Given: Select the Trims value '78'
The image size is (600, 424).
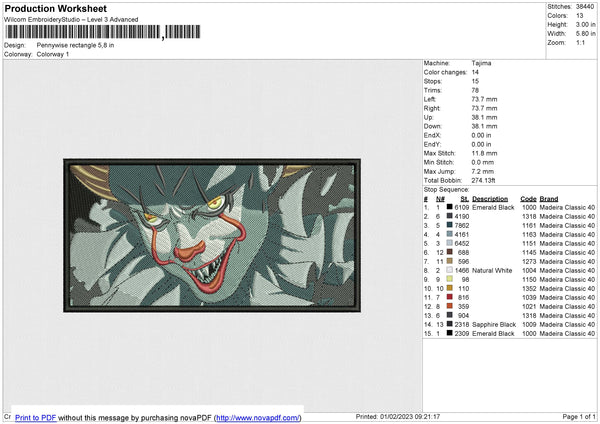Looking at the screenshot, I should (x=475, y=90).
